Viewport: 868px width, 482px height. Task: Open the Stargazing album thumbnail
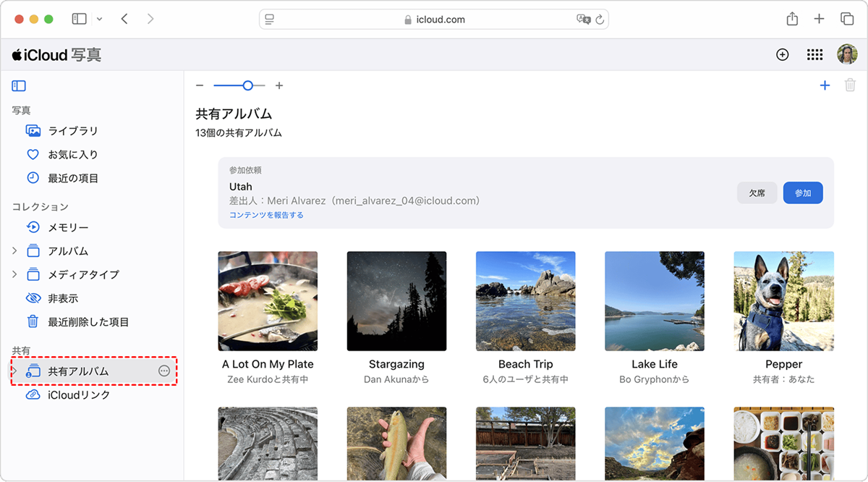point(396,301)
